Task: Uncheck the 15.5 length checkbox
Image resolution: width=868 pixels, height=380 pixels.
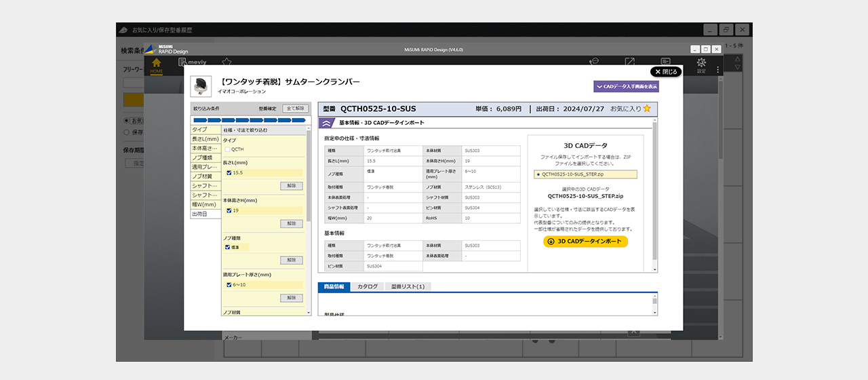Action: (229, 173)
